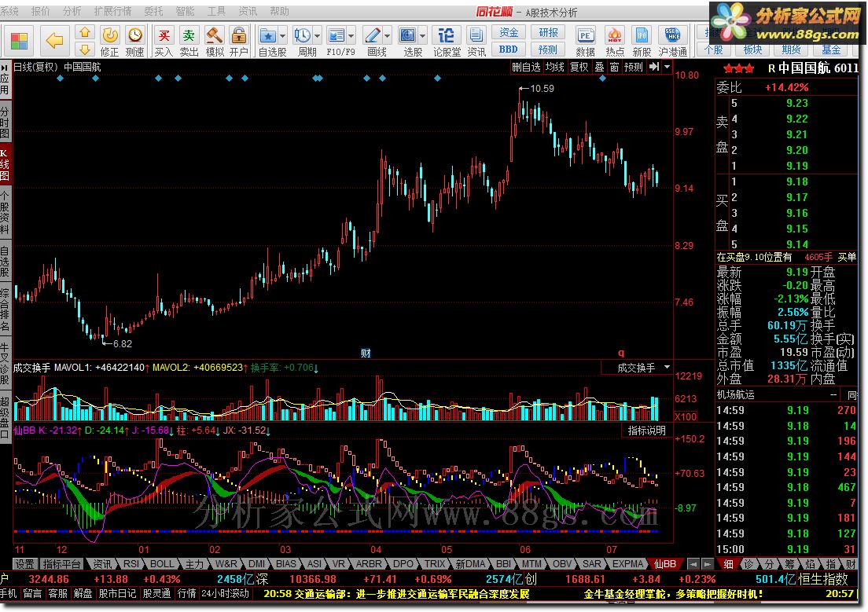This screenshot has width=868, height=612.
Task: Open the 分析 analysis menu
Action: click(x=72, y=11)
